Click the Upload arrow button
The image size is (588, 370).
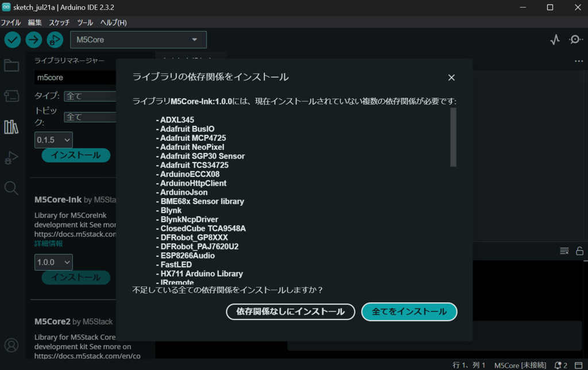34,40
